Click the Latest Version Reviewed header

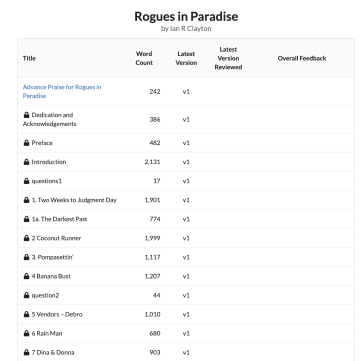[x=228, y=58]
